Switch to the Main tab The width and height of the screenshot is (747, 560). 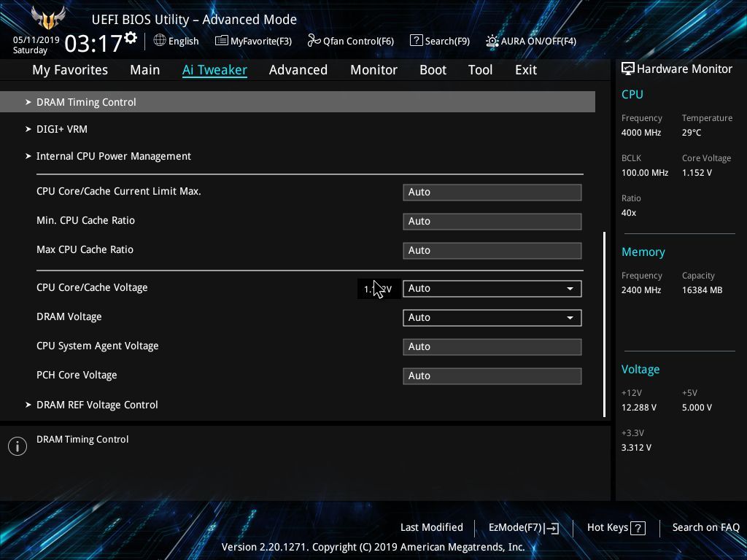tap(145, 70)
